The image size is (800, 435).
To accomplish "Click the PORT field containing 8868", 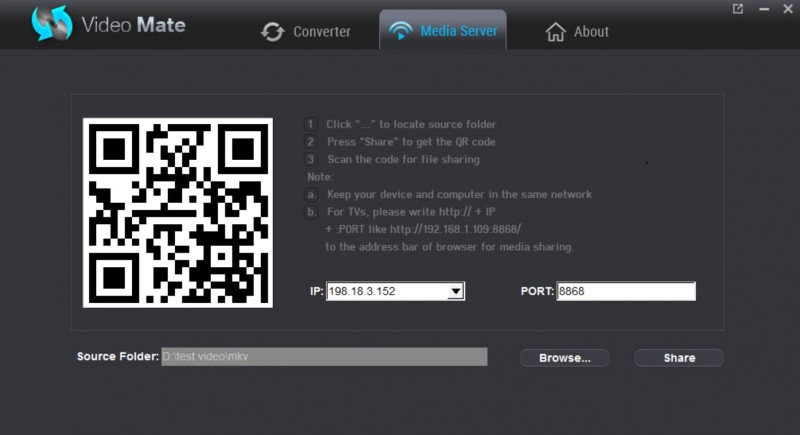I will pos(625,291).
